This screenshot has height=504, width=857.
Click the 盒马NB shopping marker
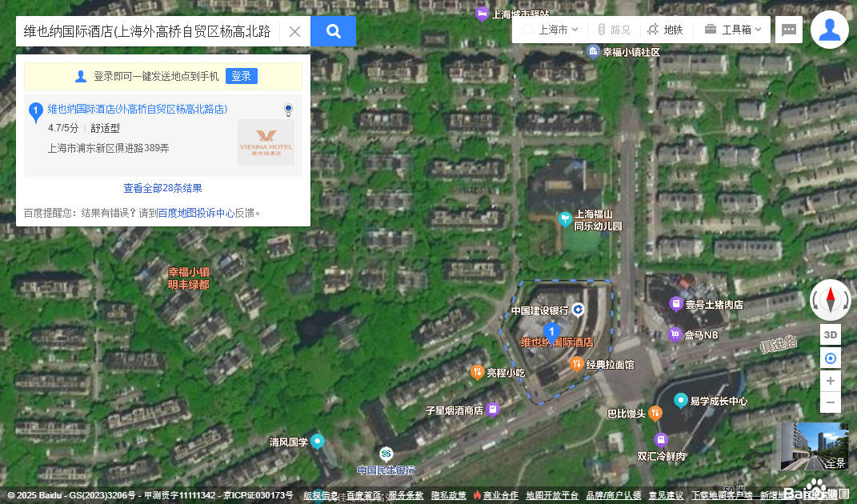coord(675,334)
